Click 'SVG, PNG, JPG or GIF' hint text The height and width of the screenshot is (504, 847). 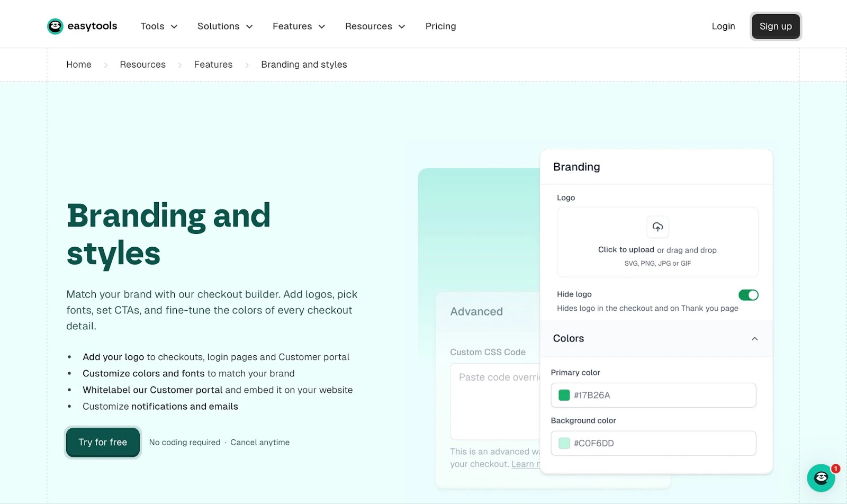(657, 264)
